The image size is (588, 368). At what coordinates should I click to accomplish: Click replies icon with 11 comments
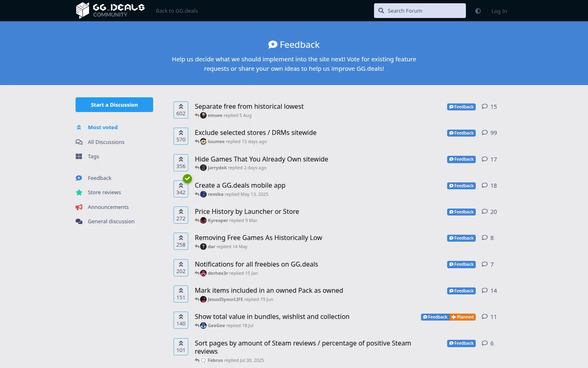pos(485,316)
